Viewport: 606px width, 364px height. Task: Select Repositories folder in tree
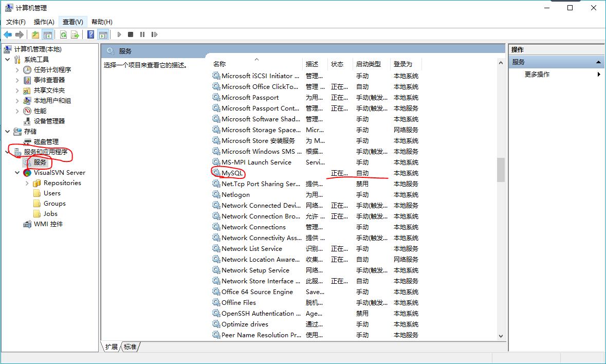62,183
